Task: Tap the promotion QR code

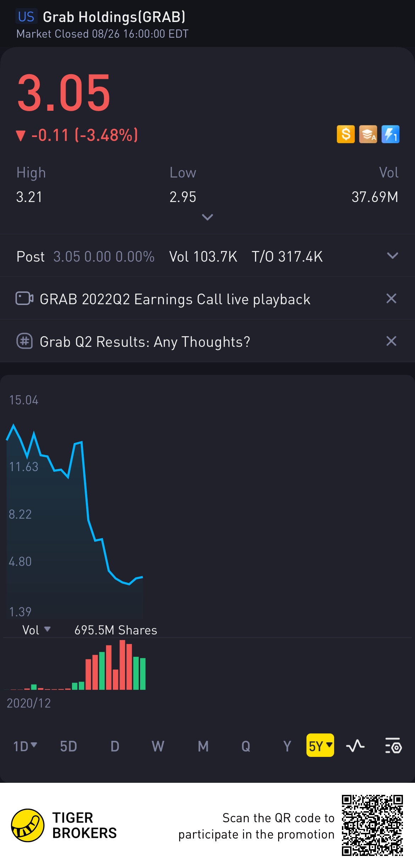Action: point(372,825)
